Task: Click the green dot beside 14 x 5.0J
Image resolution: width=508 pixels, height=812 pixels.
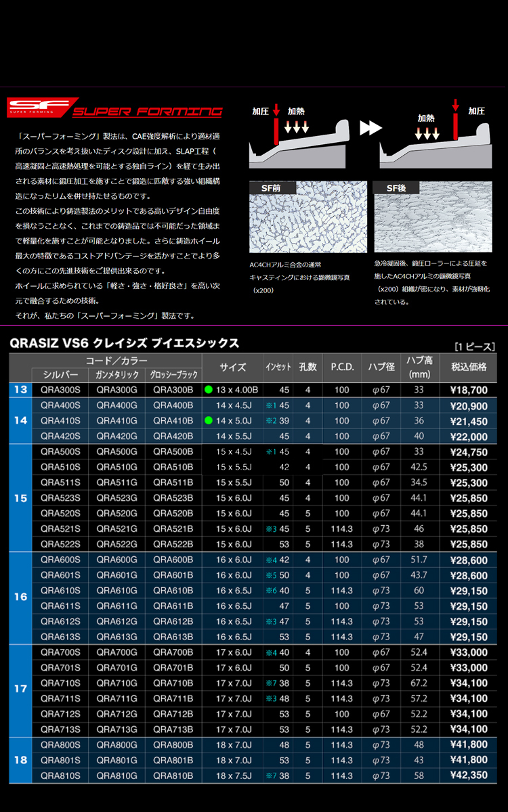Action: coord(209,421)
